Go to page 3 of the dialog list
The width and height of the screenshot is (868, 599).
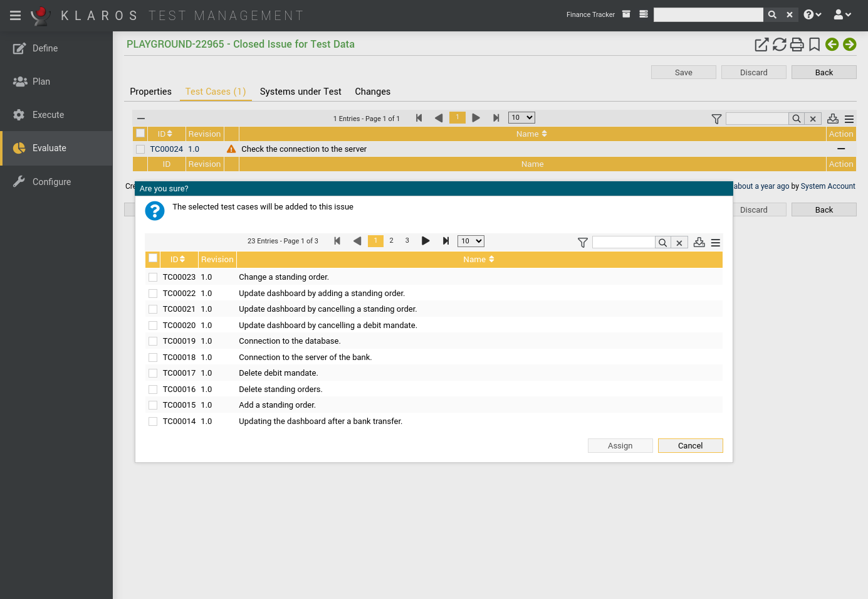407,240
